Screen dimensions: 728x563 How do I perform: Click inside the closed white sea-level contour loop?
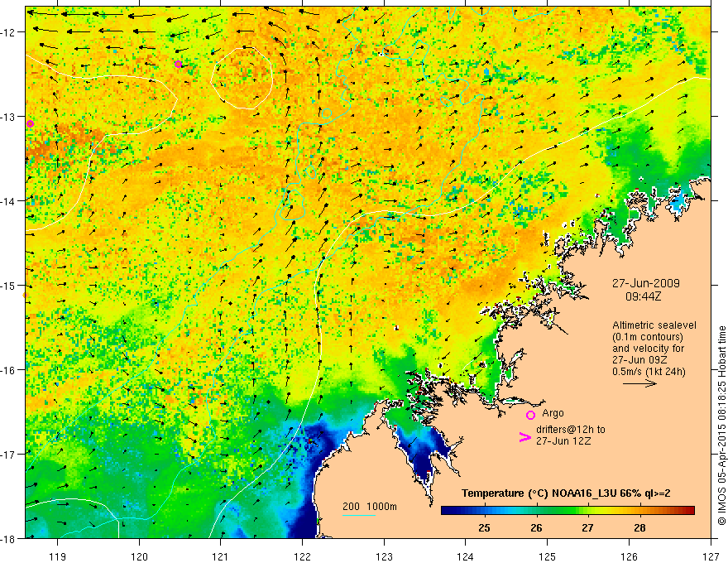click(x=242, y=78)
